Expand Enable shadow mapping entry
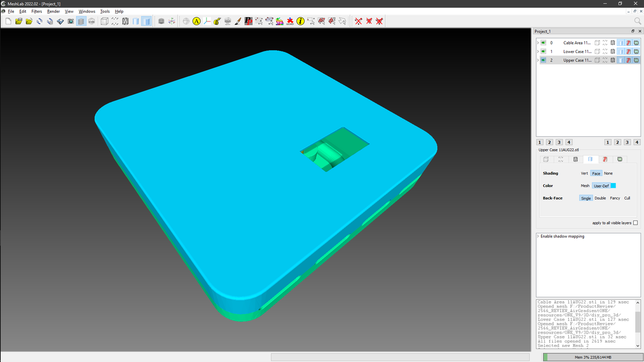 point(538,236)
